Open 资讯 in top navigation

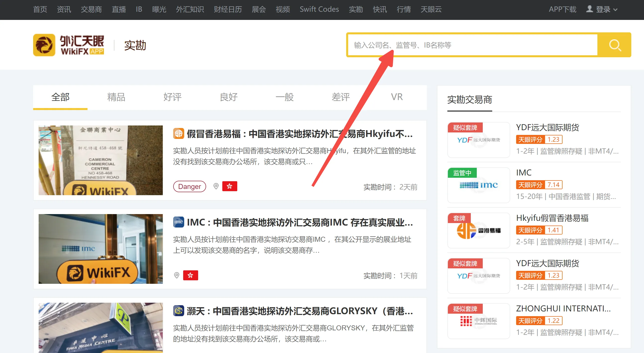[x=64, y=9]
